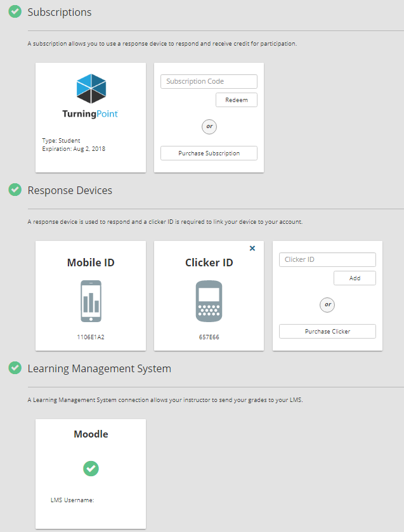Click the Mobile ID phone icon
The width and height of the screenshot is (404, 532).
[91, 301]
